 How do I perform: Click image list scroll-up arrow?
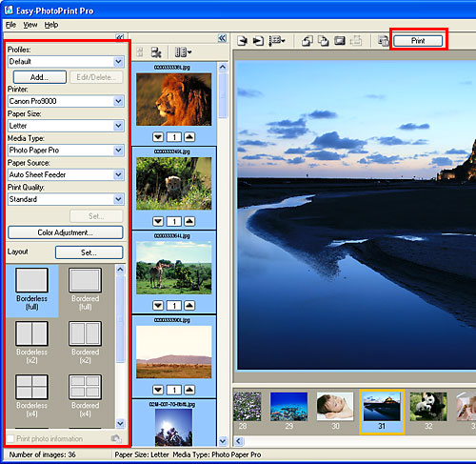[x=223, y=67]
